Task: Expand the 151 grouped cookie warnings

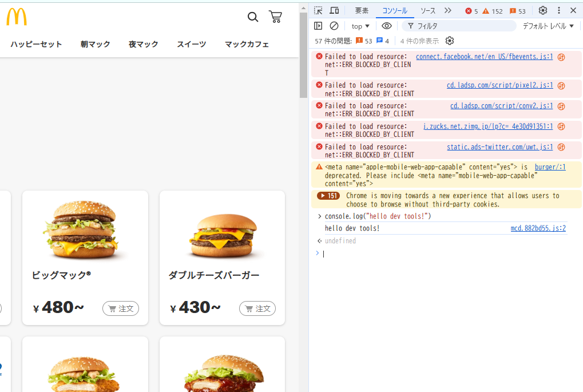Action: pos(328,196)
